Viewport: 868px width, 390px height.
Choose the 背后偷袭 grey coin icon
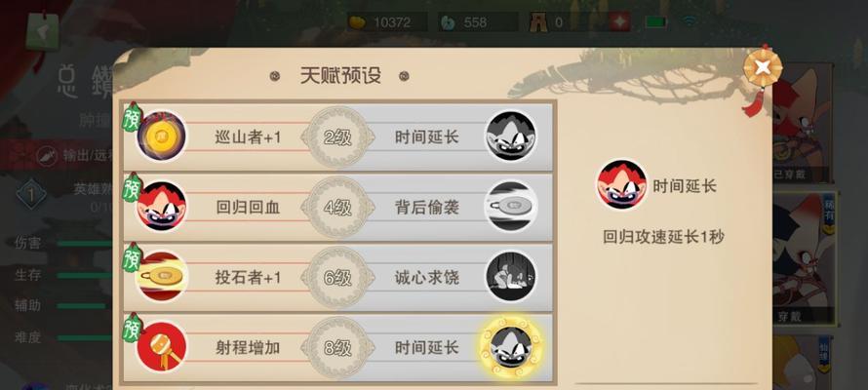coord(510,207)
